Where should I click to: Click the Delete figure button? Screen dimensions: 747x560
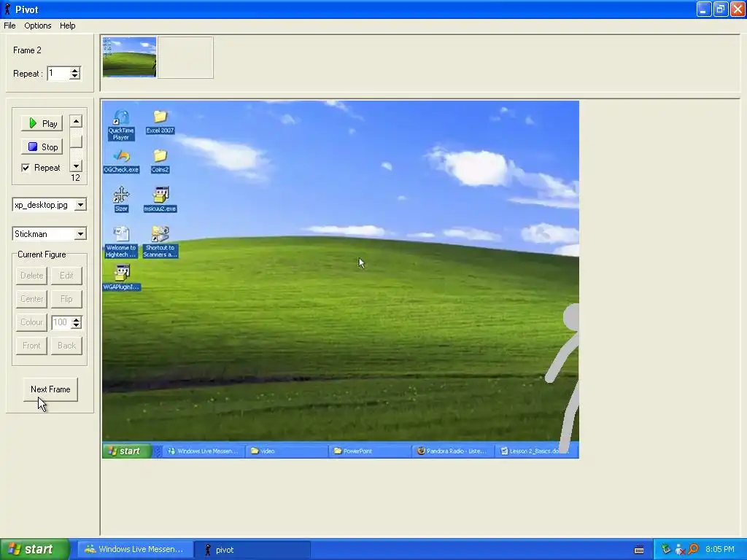[31, 275]
